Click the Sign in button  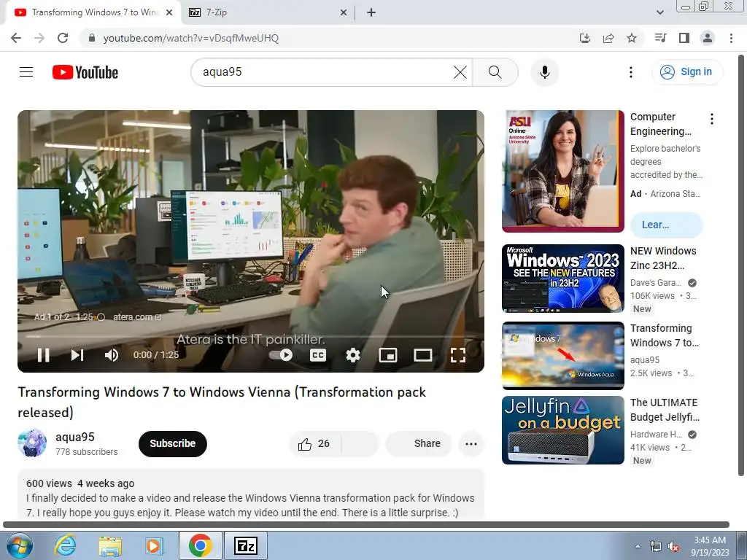click(x=686, y=72)
